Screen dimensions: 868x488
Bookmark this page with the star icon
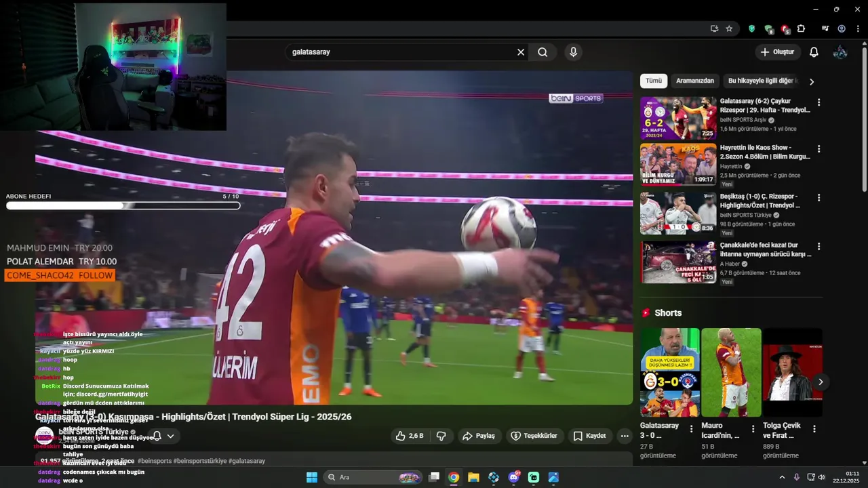[729, 28]
